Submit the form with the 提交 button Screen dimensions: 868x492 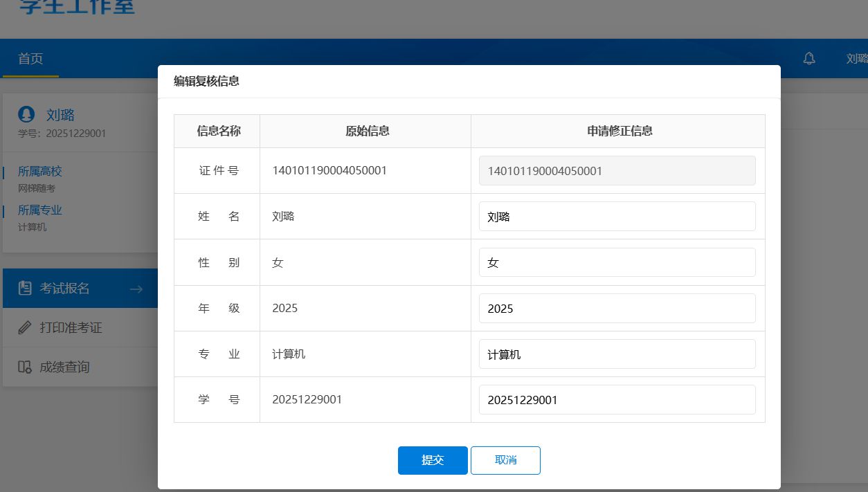point(433,460)
